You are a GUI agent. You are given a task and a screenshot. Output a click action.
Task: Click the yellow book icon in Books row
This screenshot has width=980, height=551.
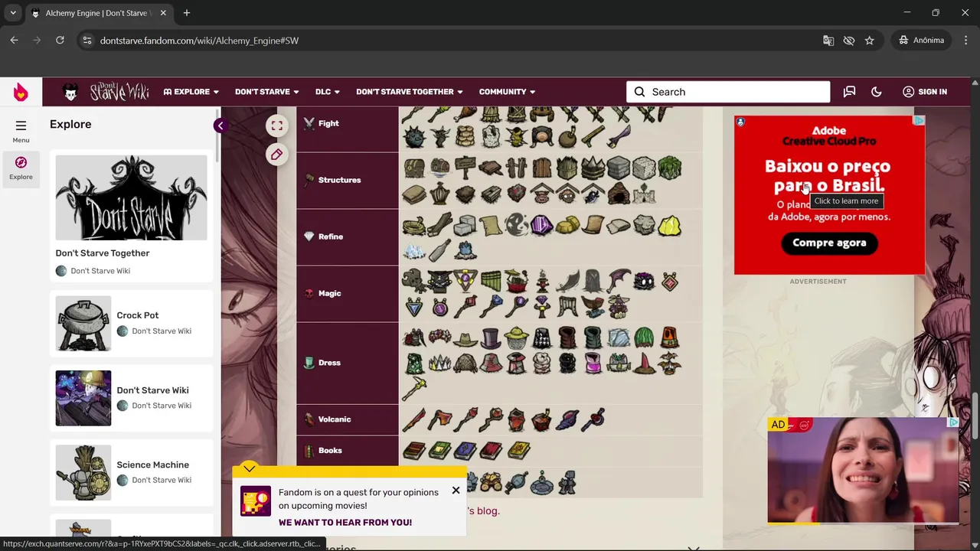click(518, 450)
